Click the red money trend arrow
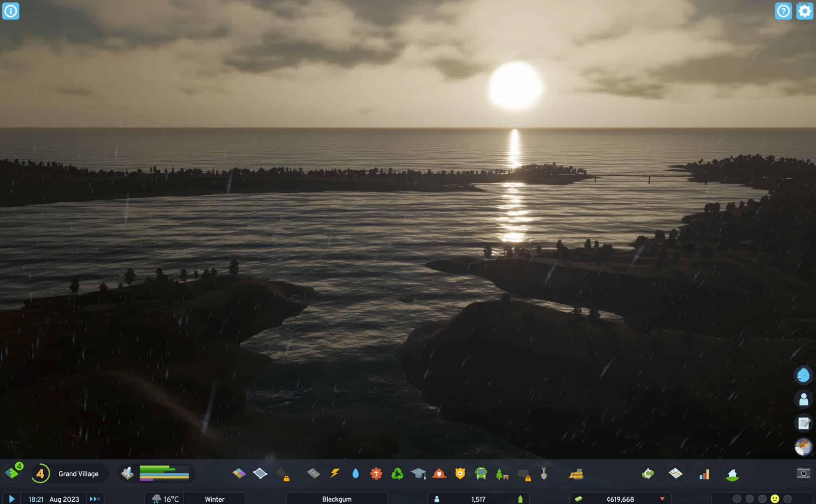The image size is (816, 504). [x=662, y=499]
